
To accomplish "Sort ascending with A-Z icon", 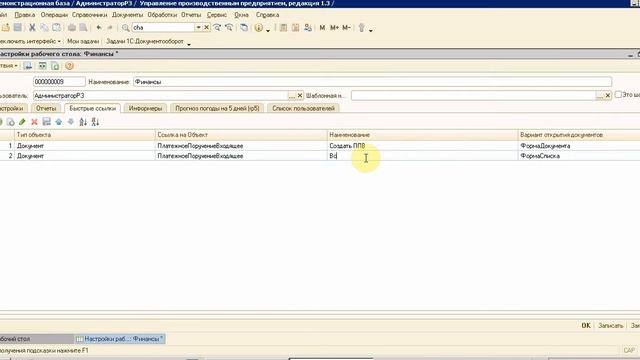I will (x=83, y=122).
